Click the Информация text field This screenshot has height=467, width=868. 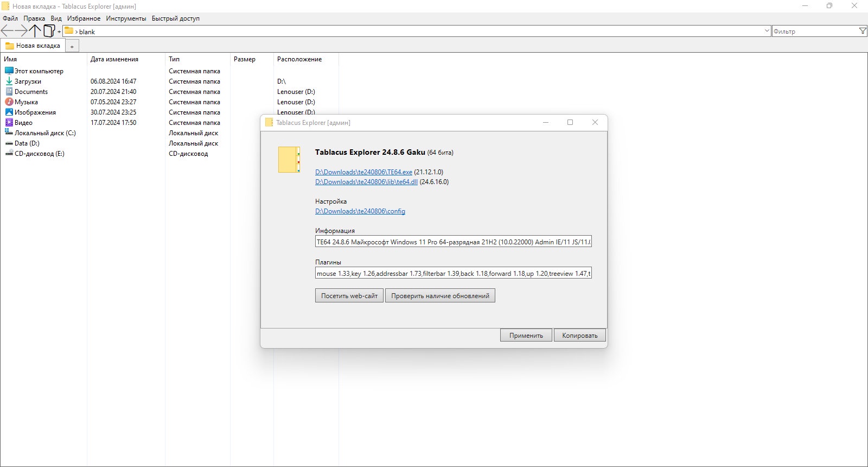coord(454,242)
